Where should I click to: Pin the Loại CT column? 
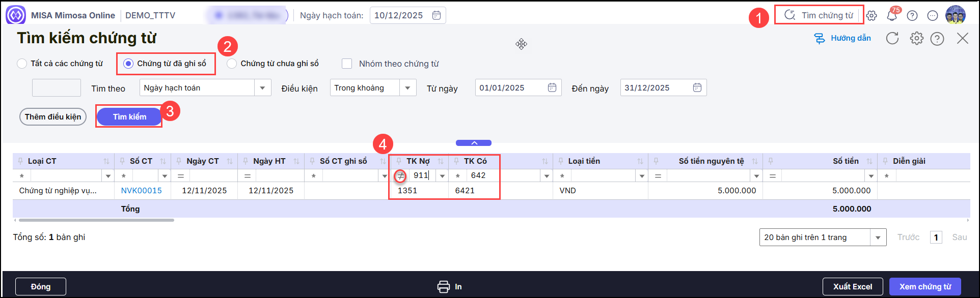pos(20,161)
